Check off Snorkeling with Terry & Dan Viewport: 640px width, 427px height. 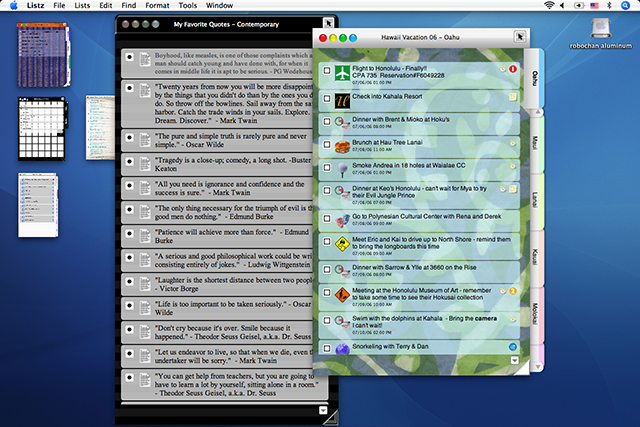pyautogui.click(x=327, y=348)
